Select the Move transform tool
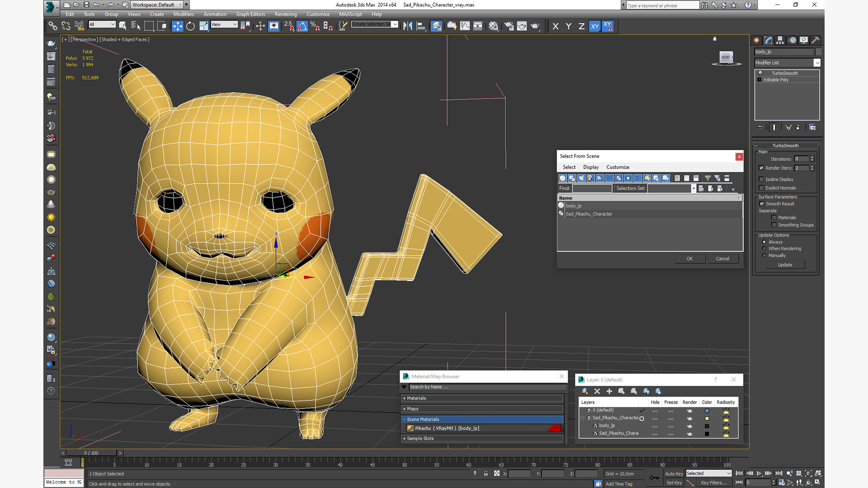868x488 pixels. click(x=177, y=26)
